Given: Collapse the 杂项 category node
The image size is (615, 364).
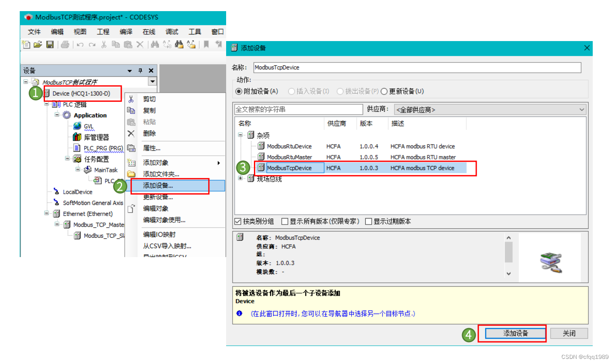Looking at the screenshot, I should pyautogui.click(x=241, y=135).
